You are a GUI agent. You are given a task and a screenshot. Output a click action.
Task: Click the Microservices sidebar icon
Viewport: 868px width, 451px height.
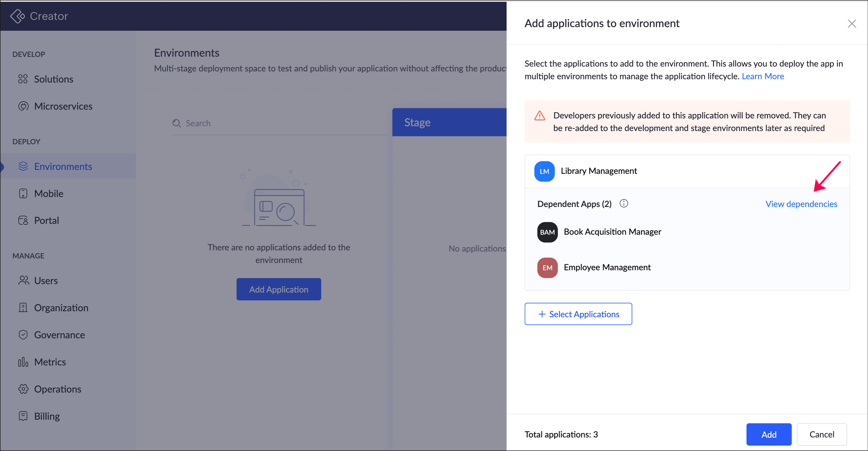click(x=23, y=106)
